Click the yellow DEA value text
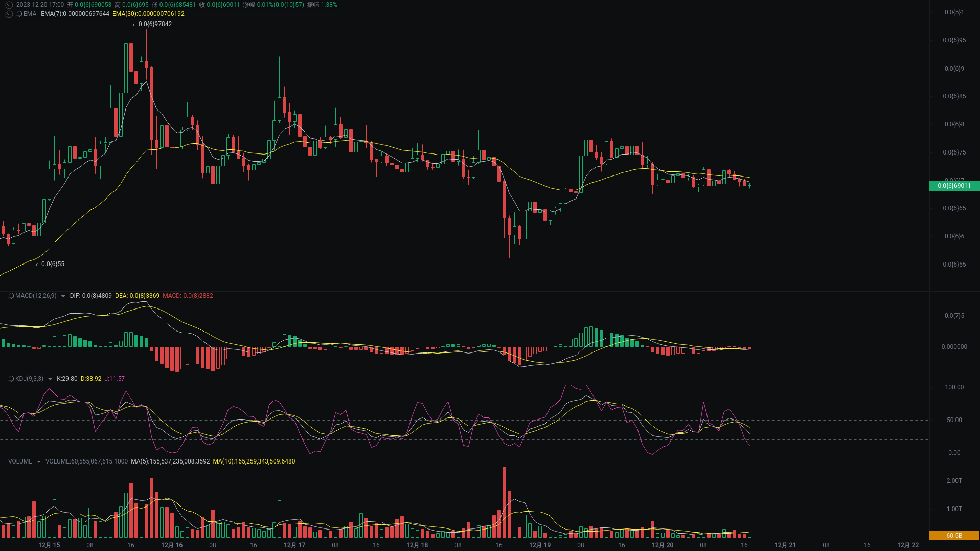This screenshot has height=551, width=980. pyautogui.click(x=137, y=296)
